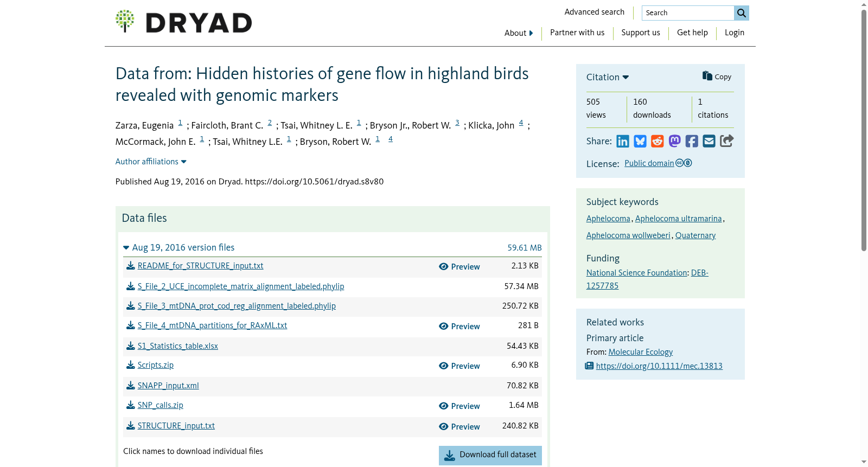The image size is (868, 467).
Task: Open DEB-1257785 grant link
Action: pos(647,279)
